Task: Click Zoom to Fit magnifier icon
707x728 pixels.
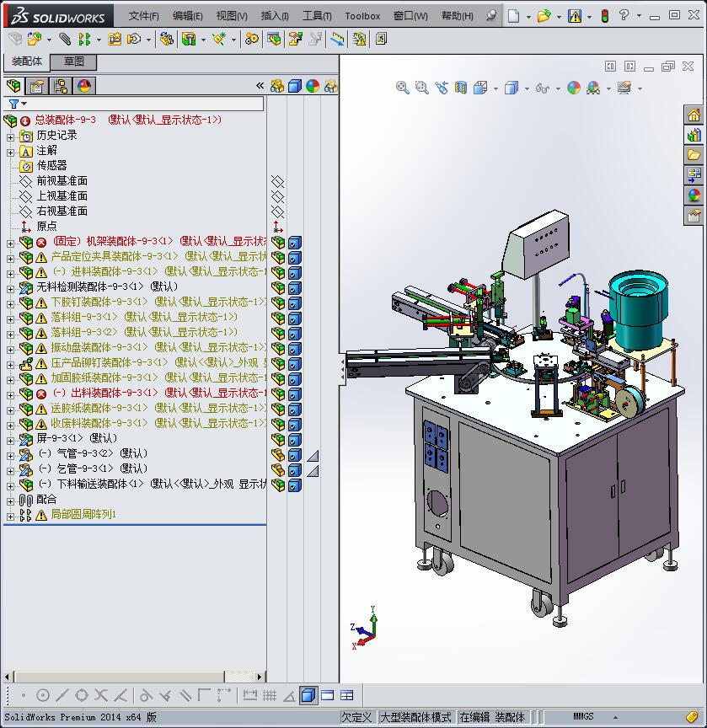Action: click(x=402, y=88)
